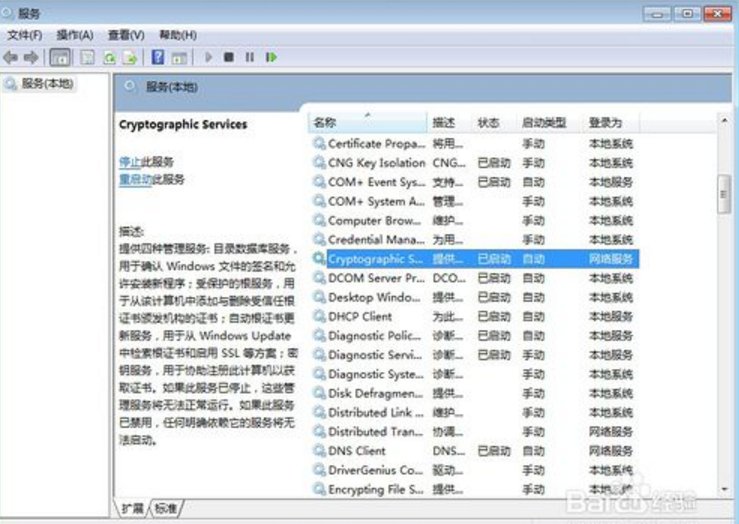Sort by the 名称 column header

pyautogui.click(x=368, y=123)
